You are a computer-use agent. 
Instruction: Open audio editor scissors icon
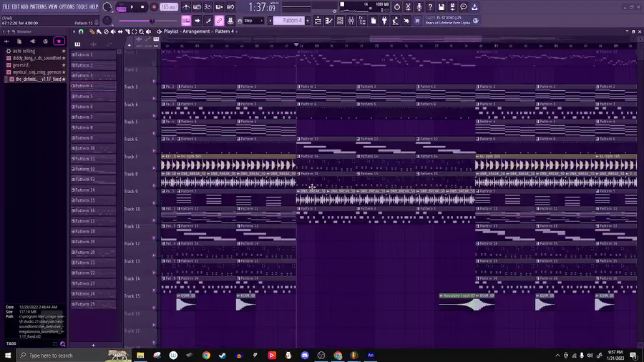pos(408,7)
